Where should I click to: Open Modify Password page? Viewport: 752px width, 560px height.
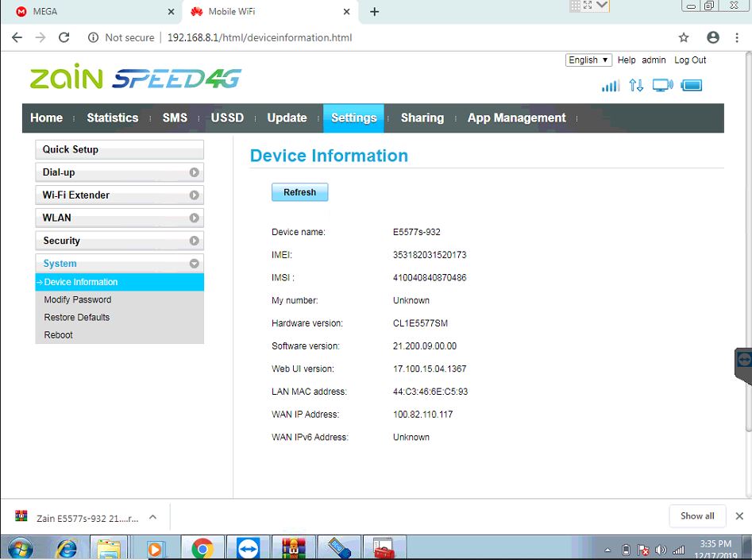coord(78,299)
